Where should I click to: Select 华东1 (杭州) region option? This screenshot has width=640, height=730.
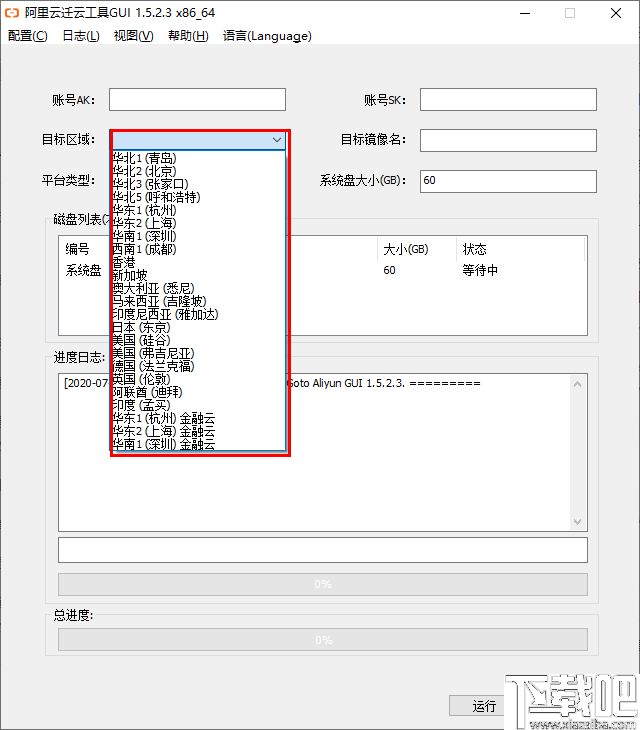(198, 210)
